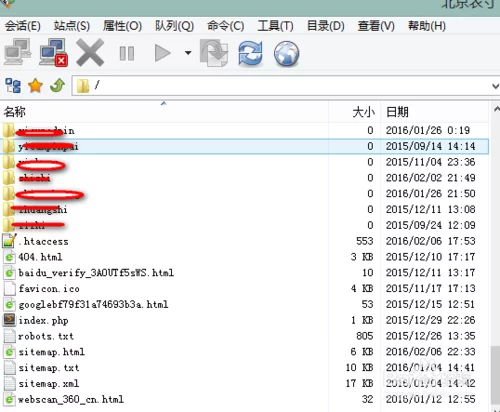Click the Start transfer play icon

point(163,53)
